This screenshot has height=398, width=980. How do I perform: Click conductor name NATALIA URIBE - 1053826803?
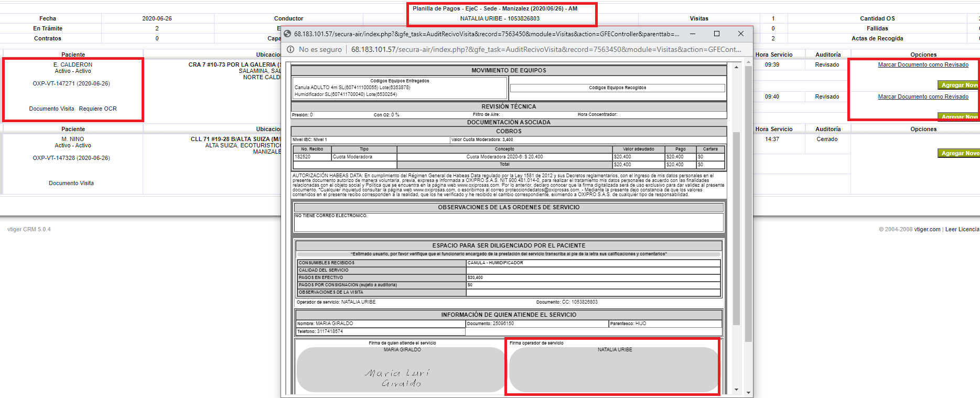coord(500,18)
